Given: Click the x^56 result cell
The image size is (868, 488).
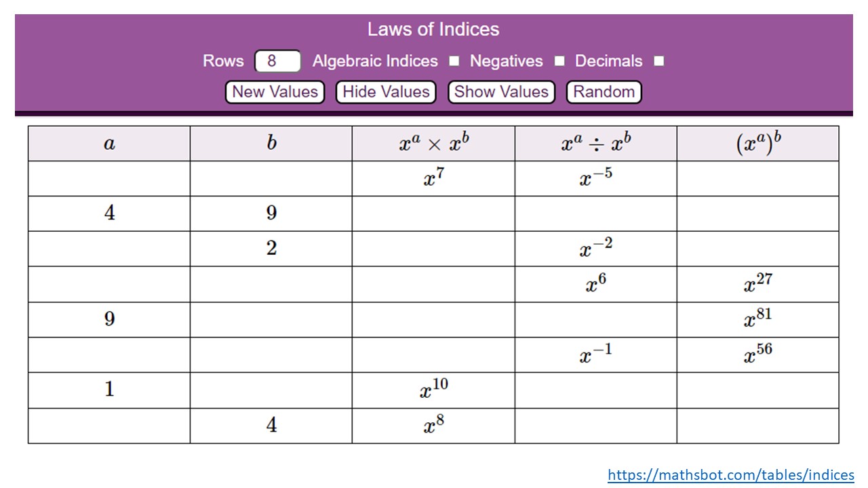Looking at the screenshot, I should click(757, 354).
